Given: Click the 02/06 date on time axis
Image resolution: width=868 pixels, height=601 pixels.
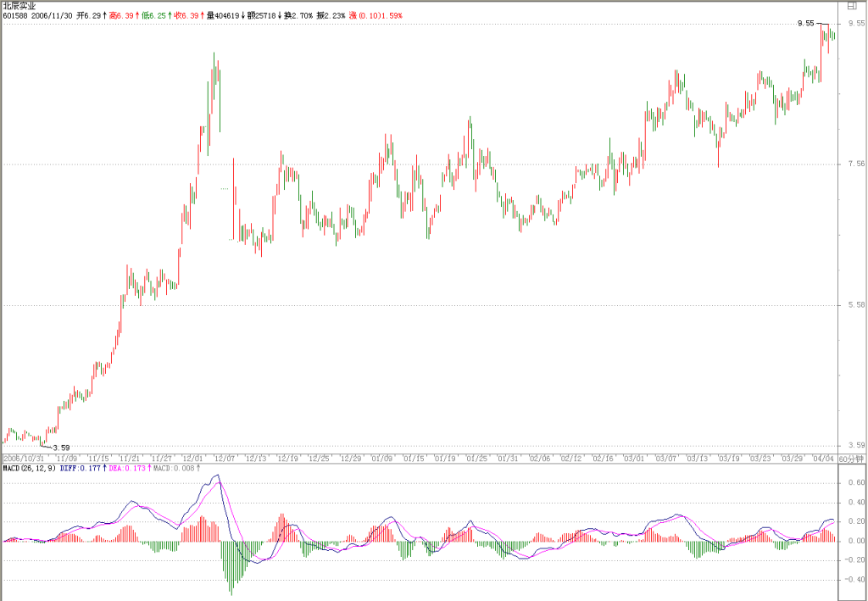Looking at the screenshot, I should 540,459.
